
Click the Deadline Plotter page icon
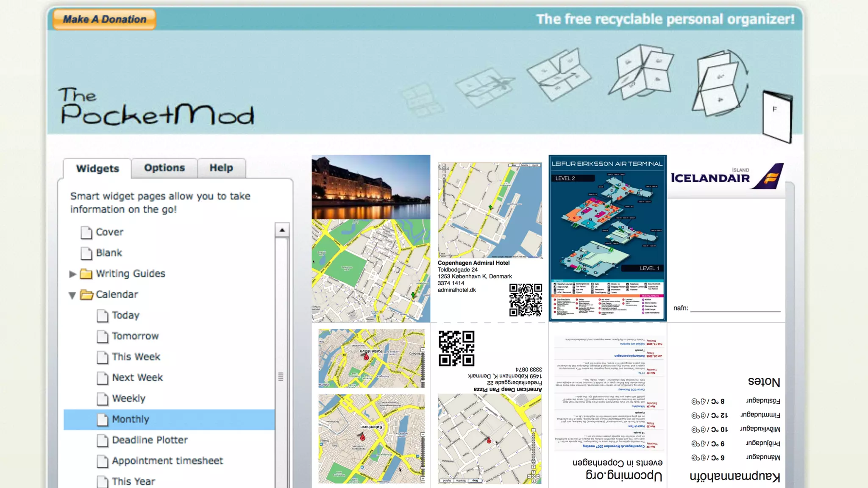103,440
